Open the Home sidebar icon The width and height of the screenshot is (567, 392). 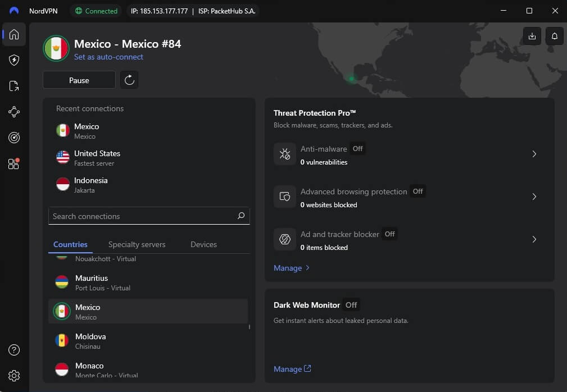pos(14,34)
